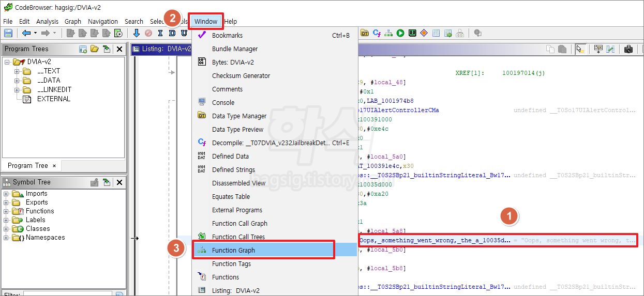Expand the Labels node in Symbol Tree

coord(6,220)
